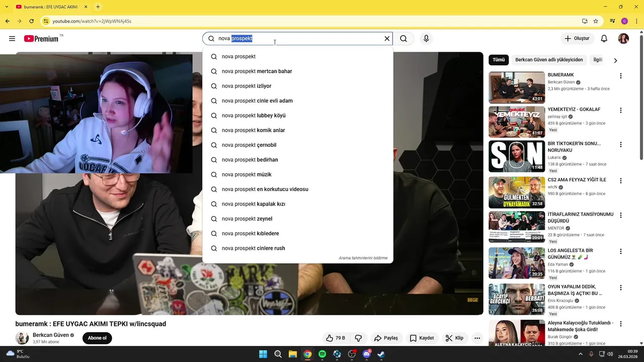Select suggestion 'nova prospekt mertcan bahar'
644x362 pixels.
pos(298,71)
